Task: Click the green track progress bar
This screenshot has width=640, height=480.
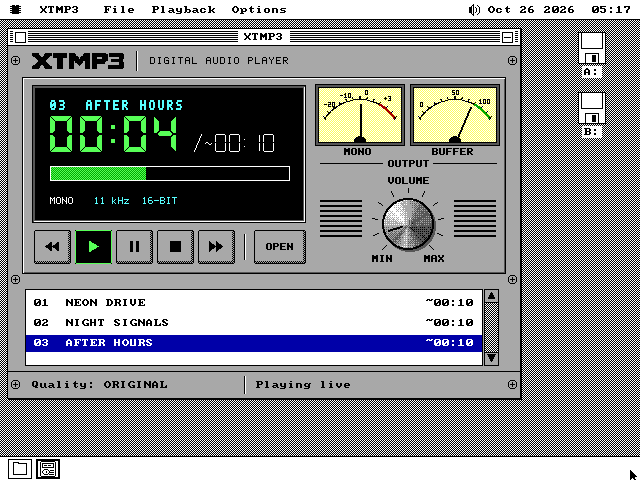Action: 170,173
